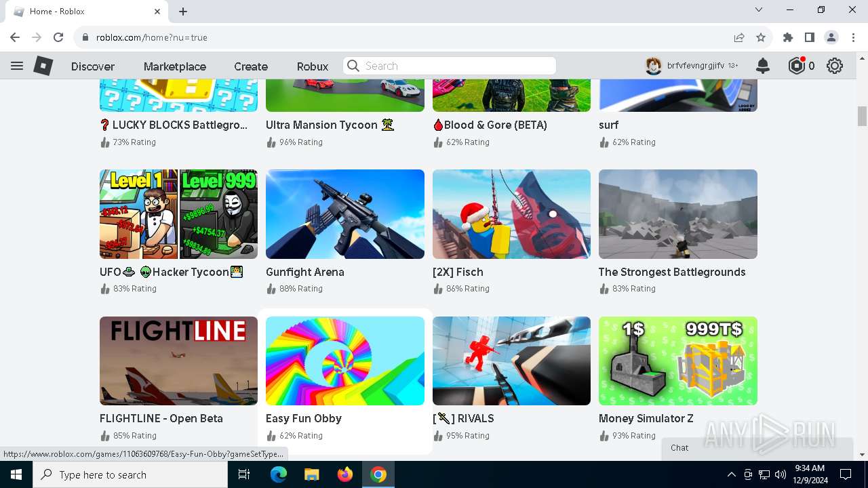Go back to previous page
Viewport: 868px width, 488px height.
[x=15, y=37]
